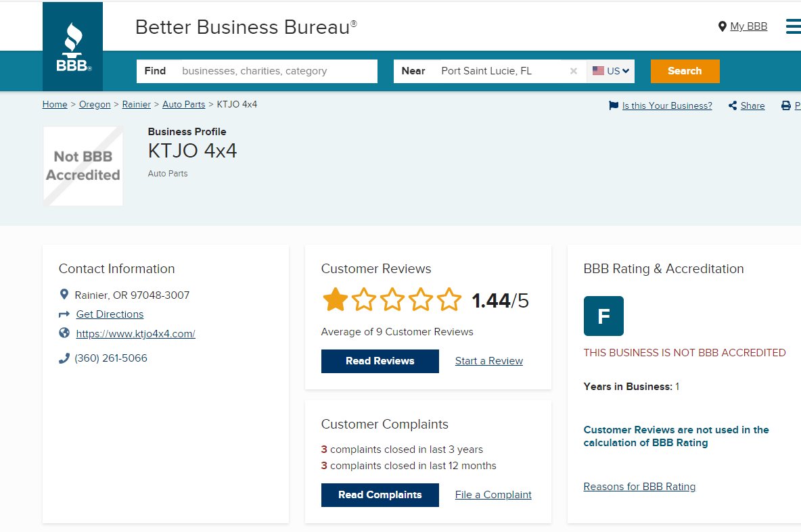Image resolution: width=801 pixels, height=532 pixels.
Task: Click the orange Search button
Action: [685, 71]
